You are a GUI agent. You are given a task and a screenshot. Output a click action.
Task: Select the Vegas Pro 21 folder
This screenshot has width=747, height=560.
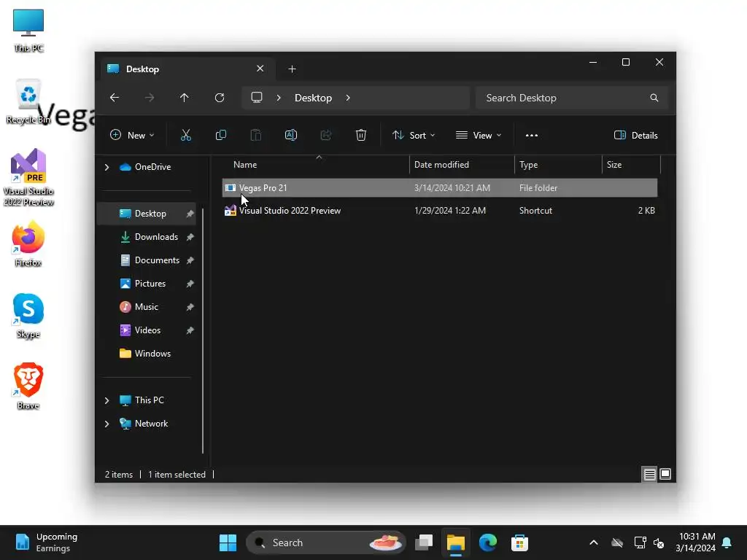pyautogui.click(x=439, y=188)
